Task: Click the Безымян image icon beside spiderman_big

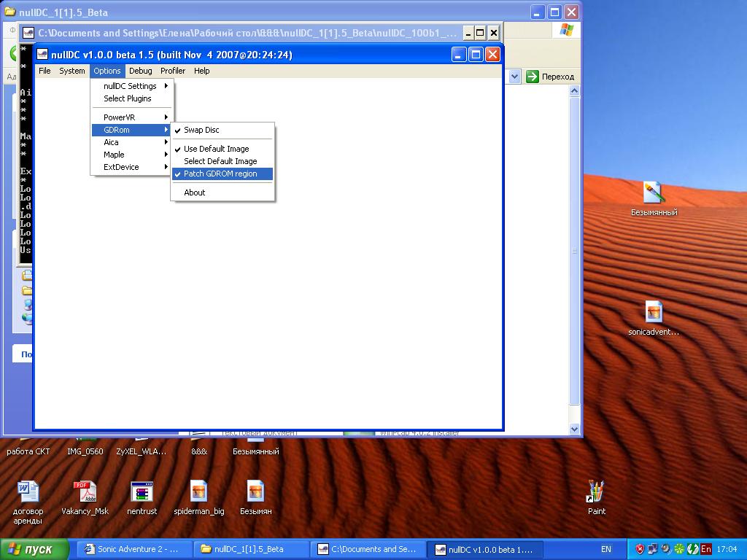Action: pyautogui.click(x=255, y=492)
